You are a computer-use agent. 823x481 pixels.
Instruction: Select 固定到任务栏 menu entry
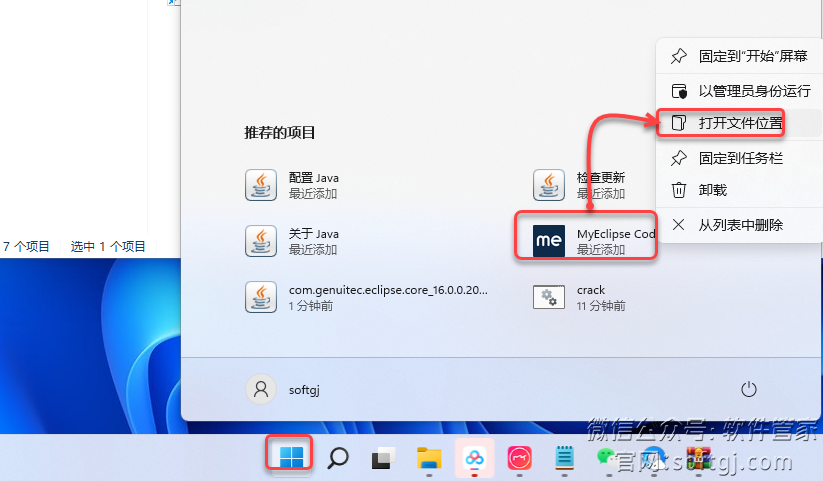739,158
